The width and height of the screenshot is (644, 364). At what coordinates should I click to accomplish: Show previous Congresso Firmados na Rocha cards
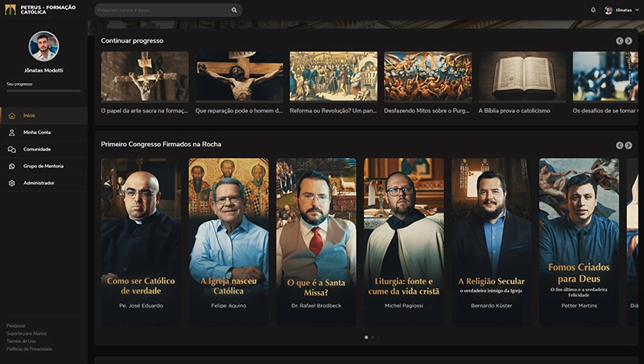pos(619,146)
